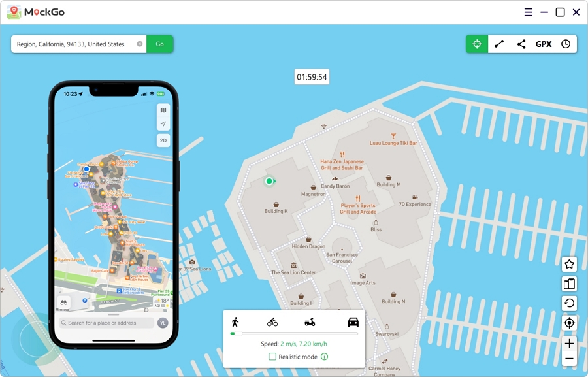588x377 pixels.
Task: Choose walking speed mode
Action: pos(235,322)
